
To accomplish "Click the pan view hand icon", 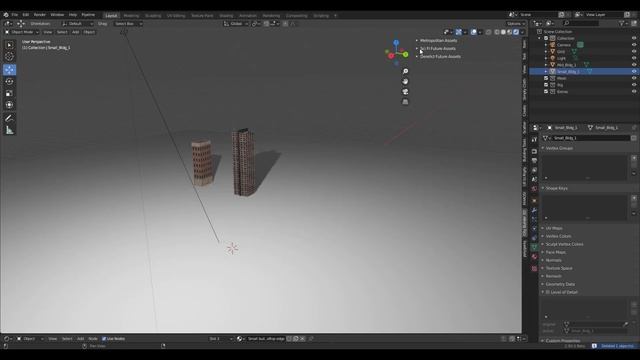I will point(405,82).
